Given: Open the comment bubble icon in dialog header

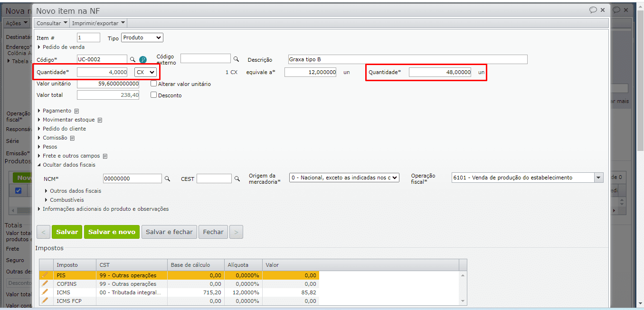Looking at the screenshot, I should coord(593,10).
